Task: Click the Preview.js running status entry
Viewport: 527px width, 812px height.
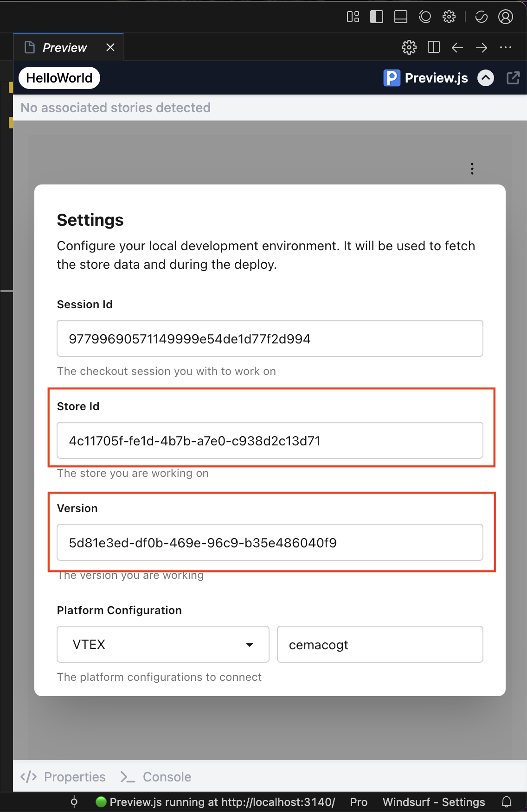Action: click(x=215, y=802)
